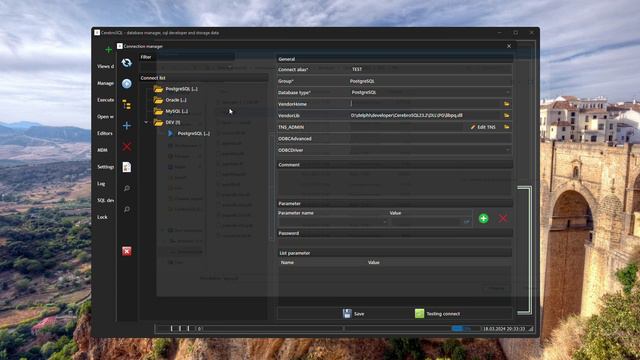
Task: Click the document page icon in sidebar
Action: tap(127, 167)
